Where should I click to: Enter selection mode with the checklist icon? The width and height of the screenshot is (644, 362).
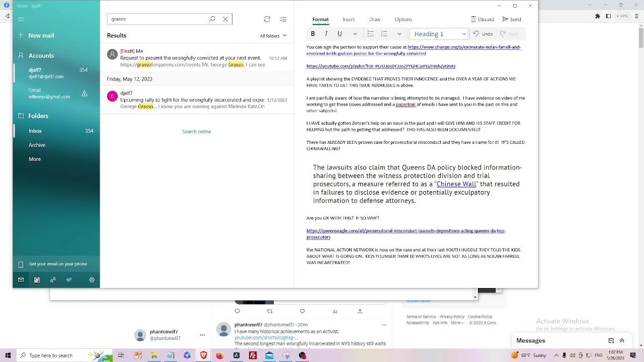pyautogui.click(x=283, y=19)
